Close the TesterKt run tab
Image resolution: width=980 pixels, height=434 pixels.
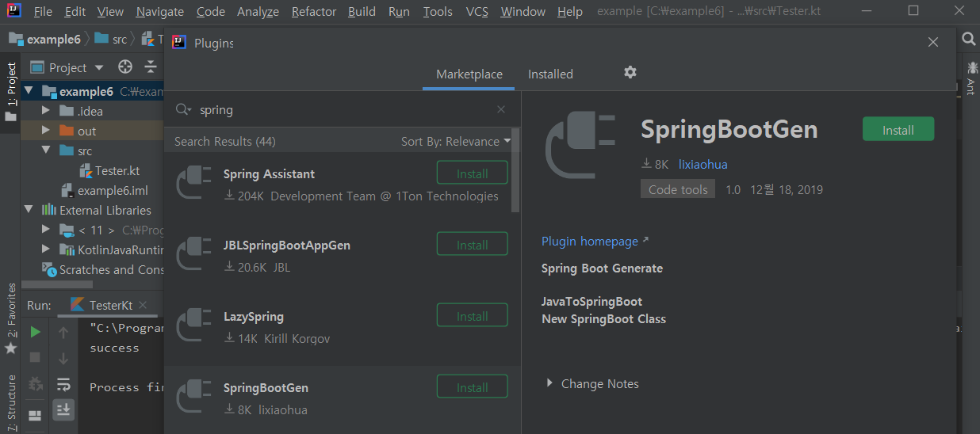tap(143, 305)
